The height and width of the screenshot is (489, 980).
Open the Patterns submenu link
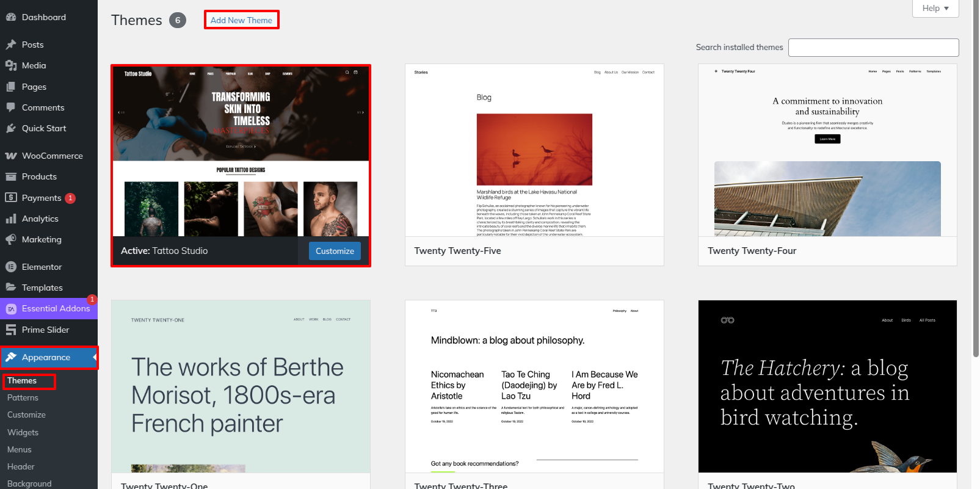(23, 397)
